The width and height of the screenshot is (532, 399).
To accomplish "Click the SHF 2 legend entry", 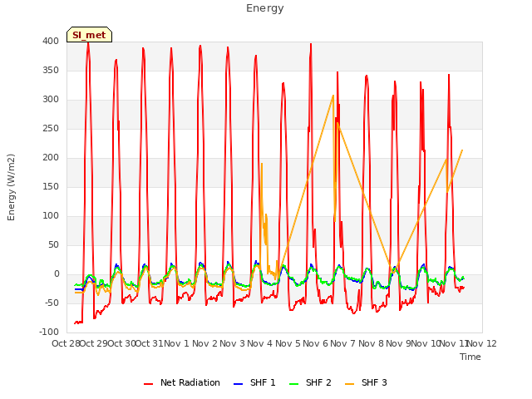I will [x=310, y=382].
